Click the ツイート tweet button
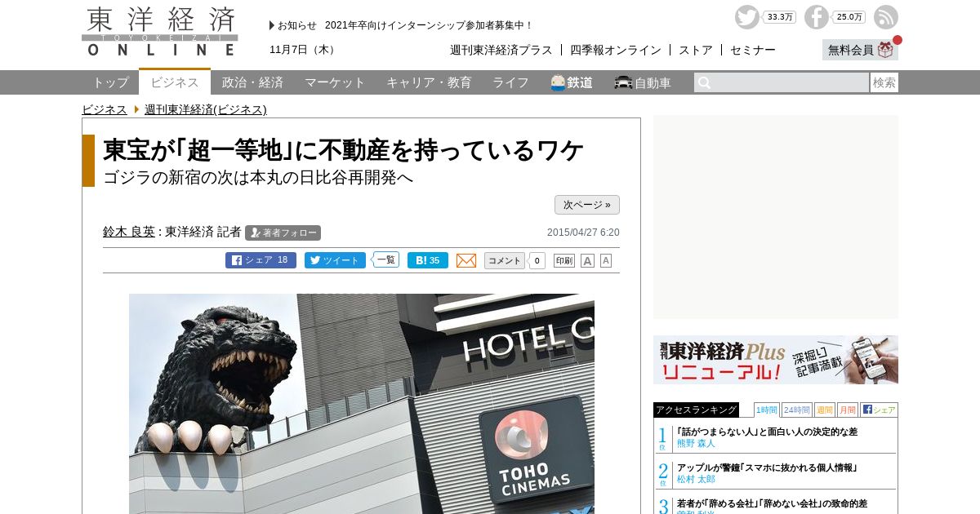Image resolution: width=980 pixels, height=514 pixels. pos(335,260)
